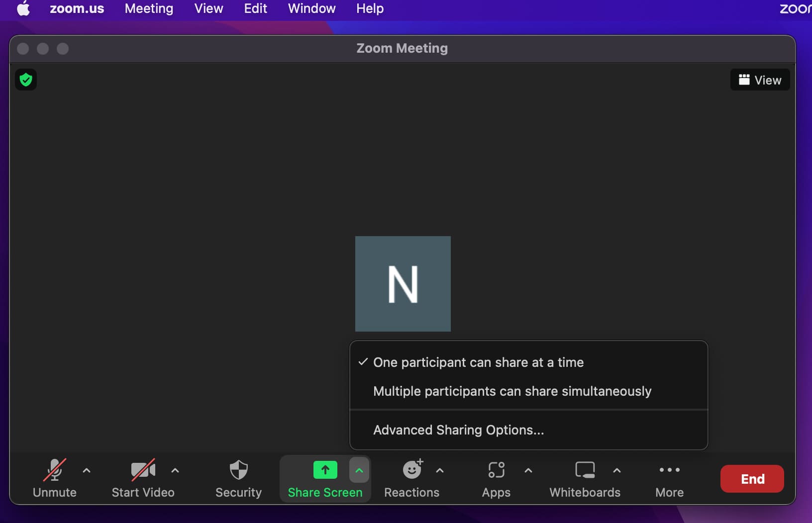Screen dimensions: 812x523
Task: Click the More three-dots icon
Action: coord(669,470)
